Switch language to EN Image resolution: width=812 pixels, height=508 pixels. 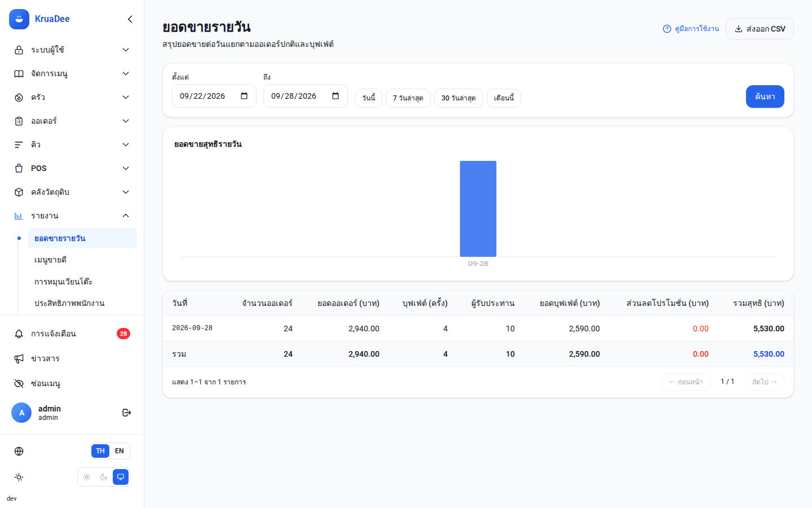[120, 451]
